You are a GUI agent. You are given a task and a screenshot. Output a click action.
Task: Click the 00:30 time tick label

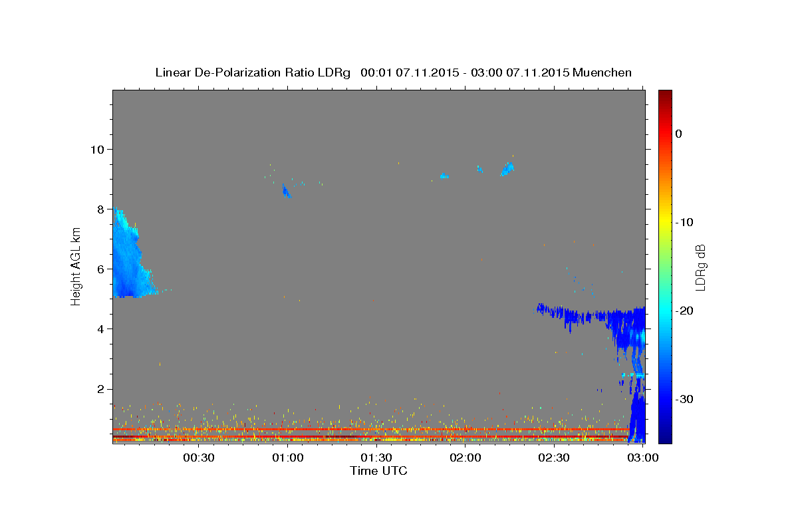[x=198, y=458]
